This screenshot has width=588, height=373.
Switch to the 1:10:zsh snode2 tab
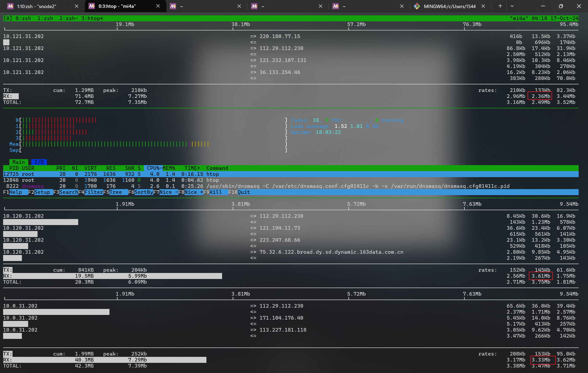pos(37,6)
